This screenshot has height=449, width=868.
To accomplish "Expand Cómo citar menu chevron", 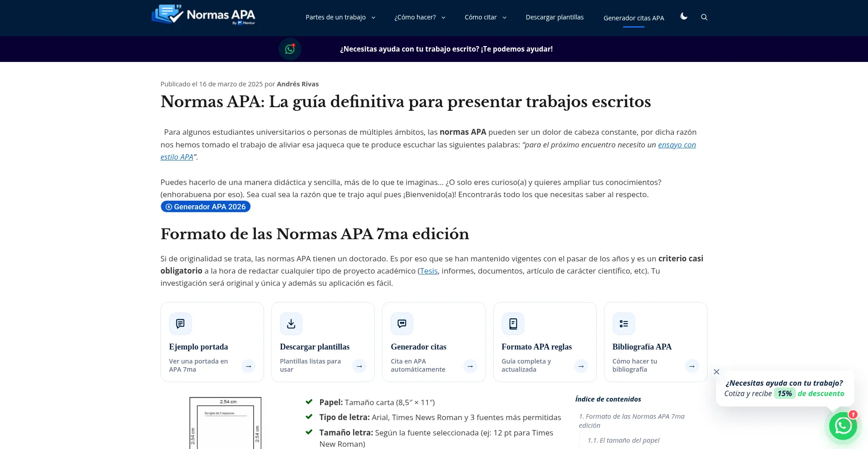I will coord(505,18).
